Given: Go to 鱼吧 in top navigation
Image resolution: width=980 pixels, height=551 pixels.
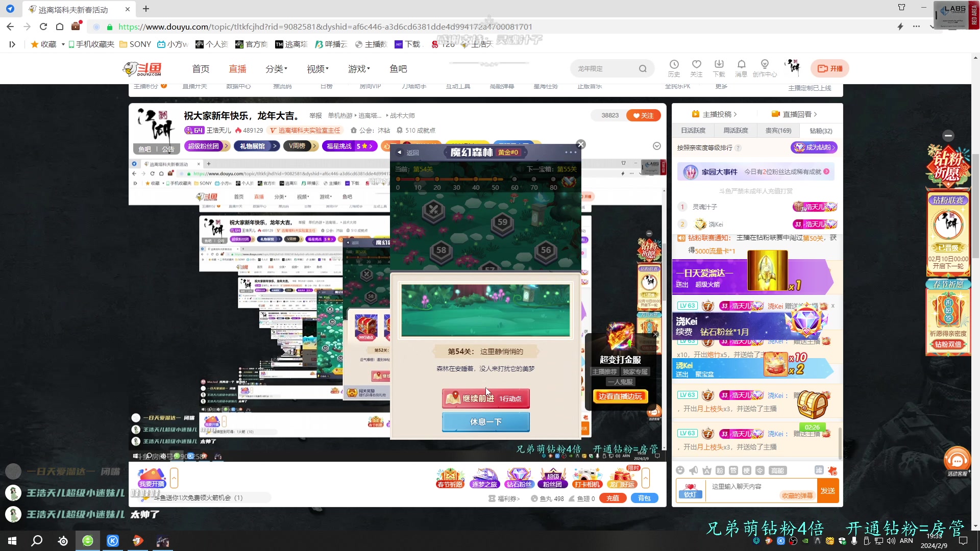Looking at the screenshot, I should [x=398, y=69].
